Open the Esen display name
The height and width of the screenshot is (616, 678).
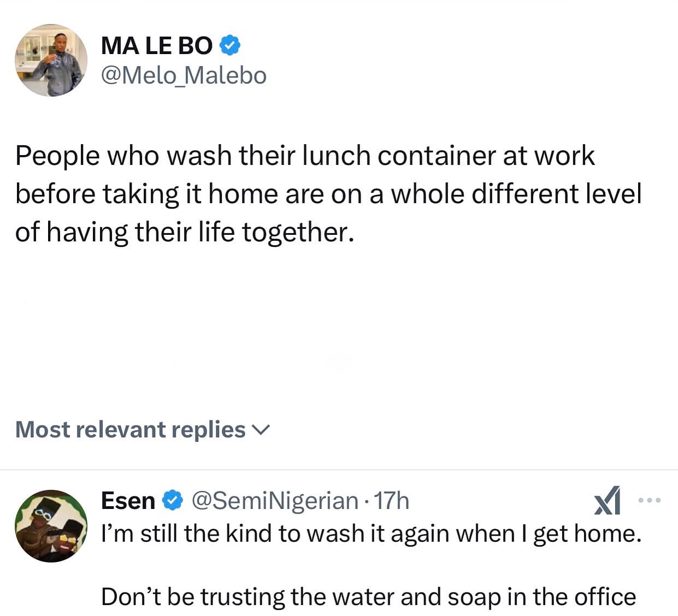128,500
